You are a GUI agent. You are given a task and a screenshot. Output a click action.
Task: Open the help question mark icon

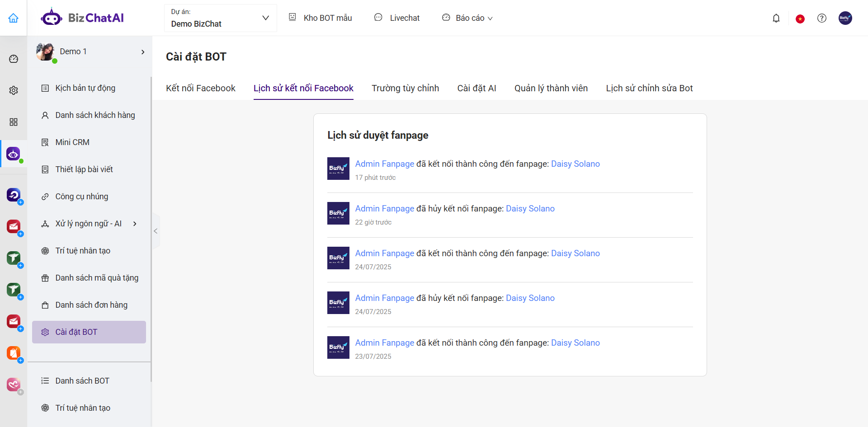pos(822,18)
